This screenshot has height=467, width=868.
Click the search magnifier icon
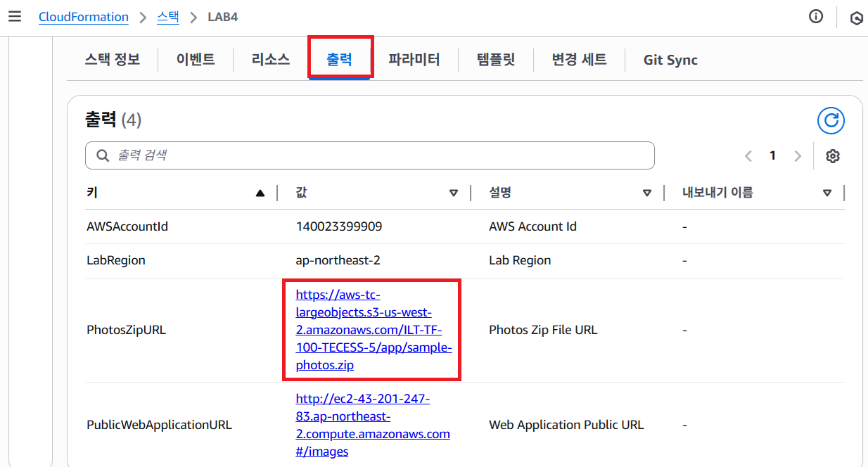[x=103, y=155]
